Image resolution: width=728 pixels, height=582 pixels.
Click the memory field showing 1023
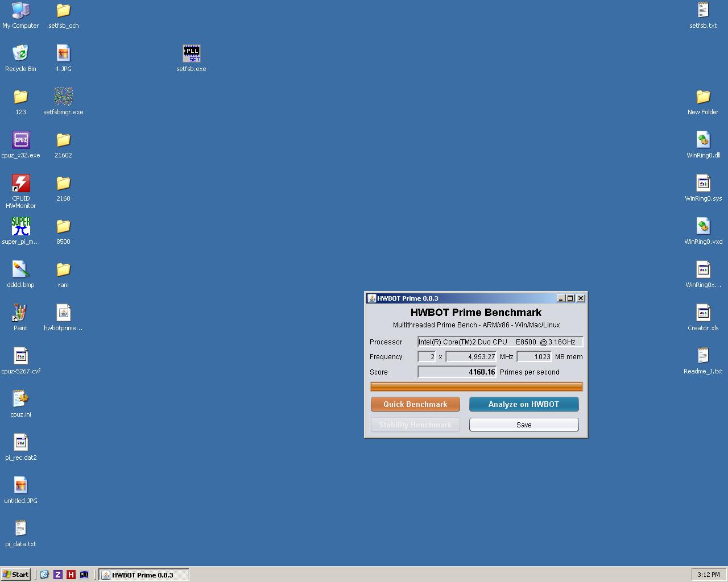click(534, 357)
